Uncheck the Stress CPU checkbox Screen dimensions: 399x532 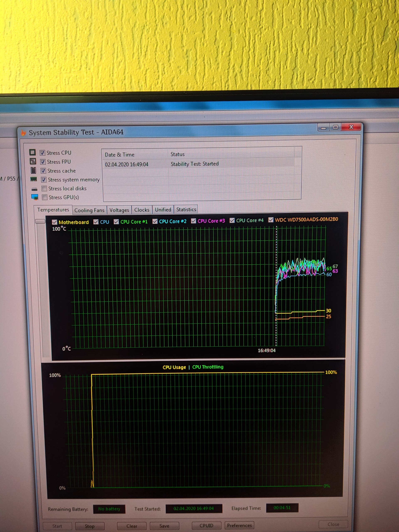[42, 153]
